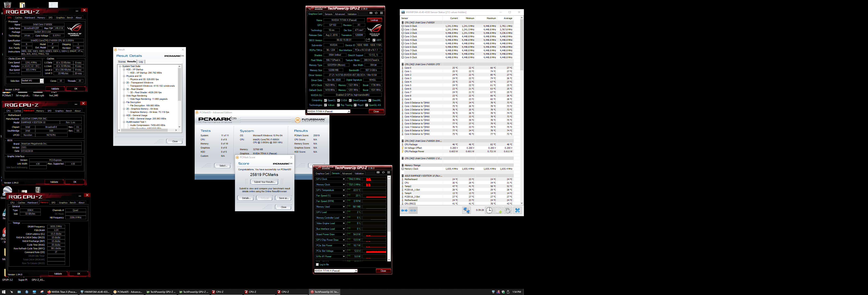868x295 pixels.
Task: Click the Core 0 Clock row in HWiNFO
Action: click(x=457, y=26)
